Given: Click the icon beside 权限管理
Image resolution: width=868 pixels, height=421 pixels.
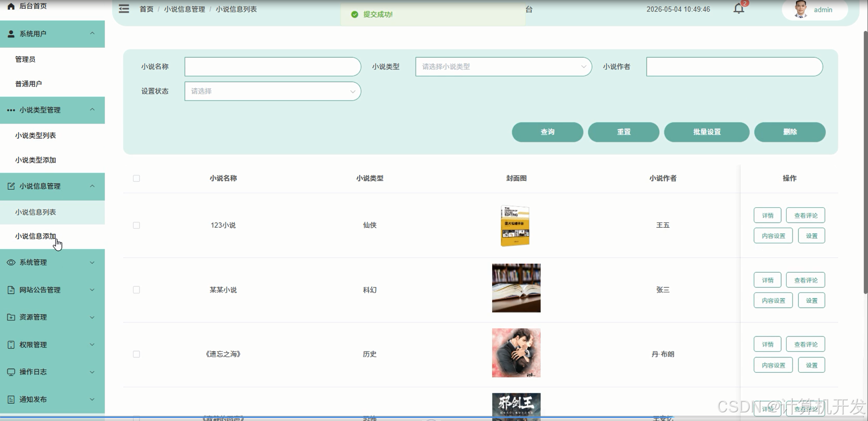Looking at the screenshot, I should point(11,345).
